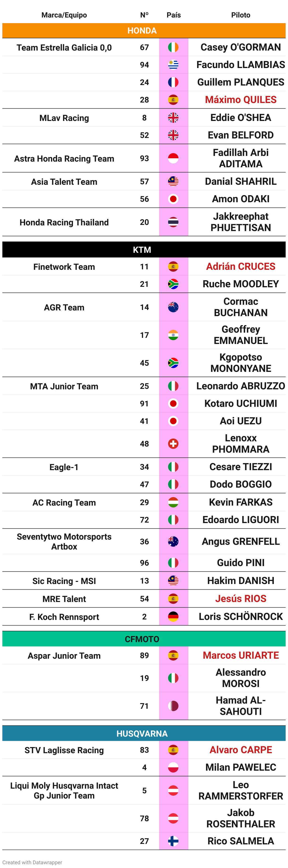Click the Finland flag for Rico SALMELA

(x=173, y=841)
